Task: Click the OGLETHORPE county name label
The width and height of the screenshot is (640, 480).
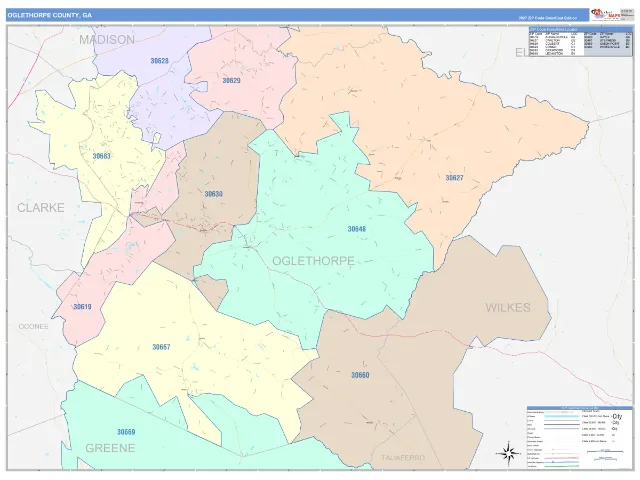Action: click(313, 261)
